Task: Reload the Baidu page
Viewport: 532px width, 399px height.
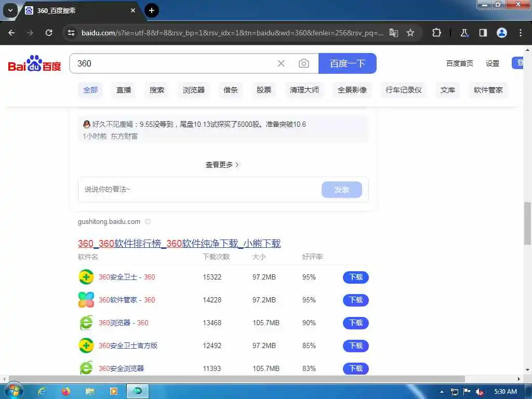Action: click(49, 33)
